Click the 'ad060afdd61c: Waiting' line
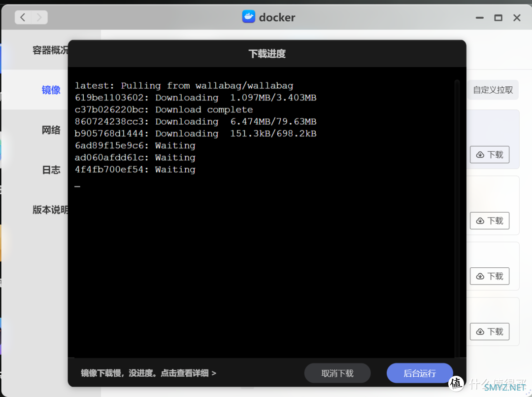This screenshot has width=532, height=397. [x=135, y=158]
